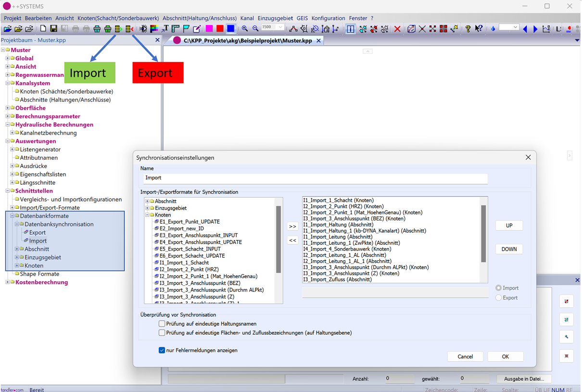Click the Name input field containing Import

coord(315,178)
